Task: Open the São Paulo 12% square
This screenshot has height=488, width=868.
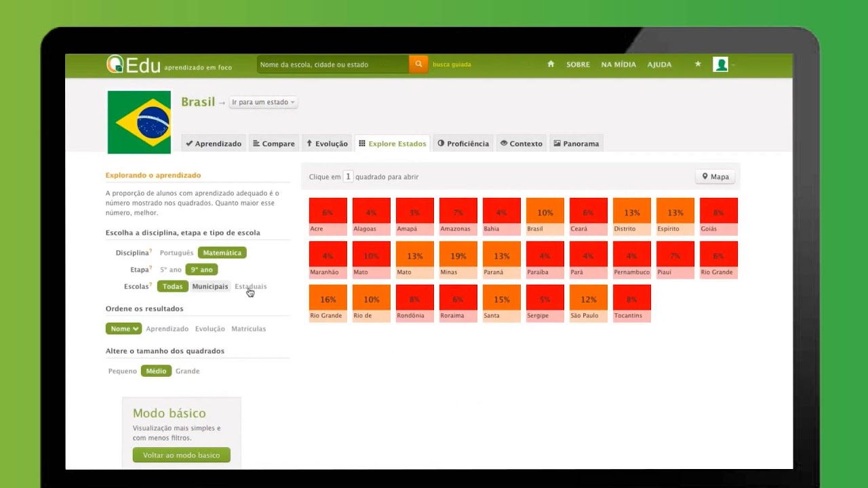Action: pyautogui.click(x=589, y=304)
